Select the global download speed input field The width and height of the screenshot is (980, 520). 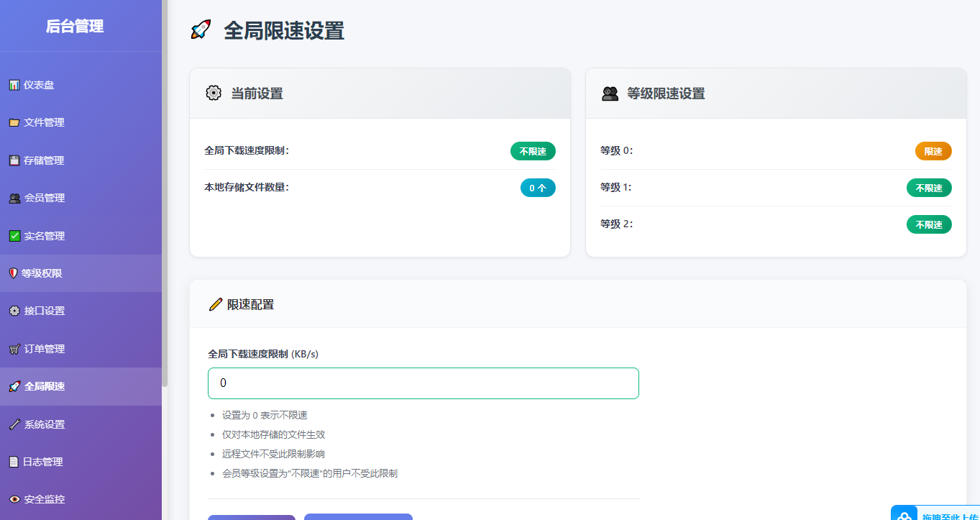(x=423, y=383)
